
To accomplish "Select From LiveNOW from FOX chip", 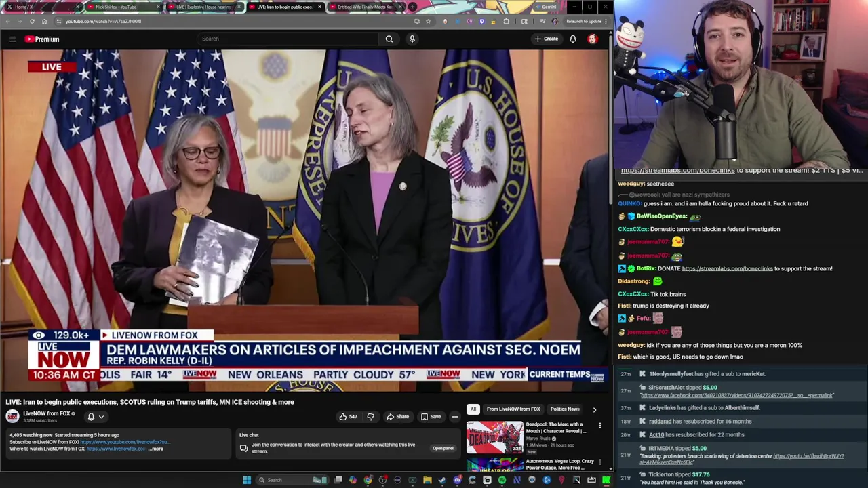I will pos(513,409).
